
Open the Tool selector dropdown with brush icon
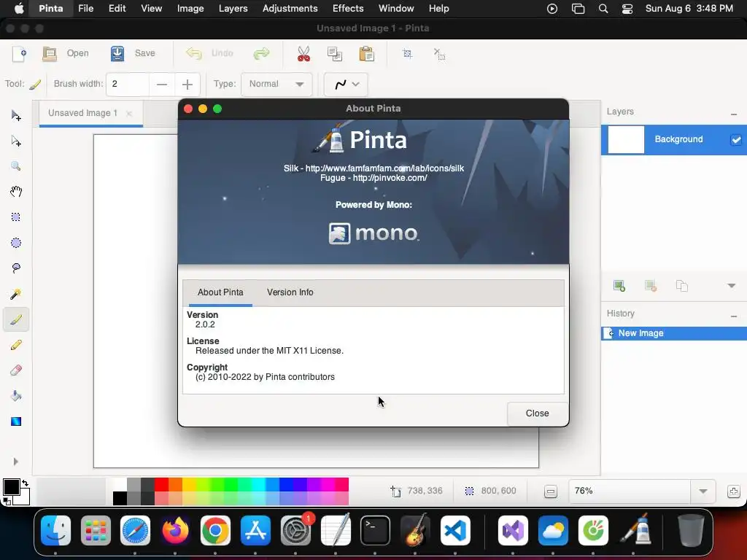click(x=35, y=85)
